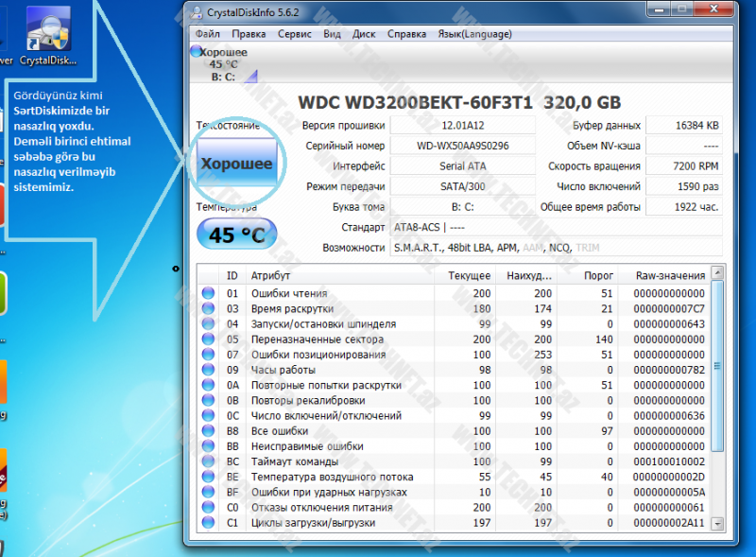Screen dimensions: 756x557
Task: Click the Raw-значения column header
Action: pyautogui.click(x=669, y=275)
